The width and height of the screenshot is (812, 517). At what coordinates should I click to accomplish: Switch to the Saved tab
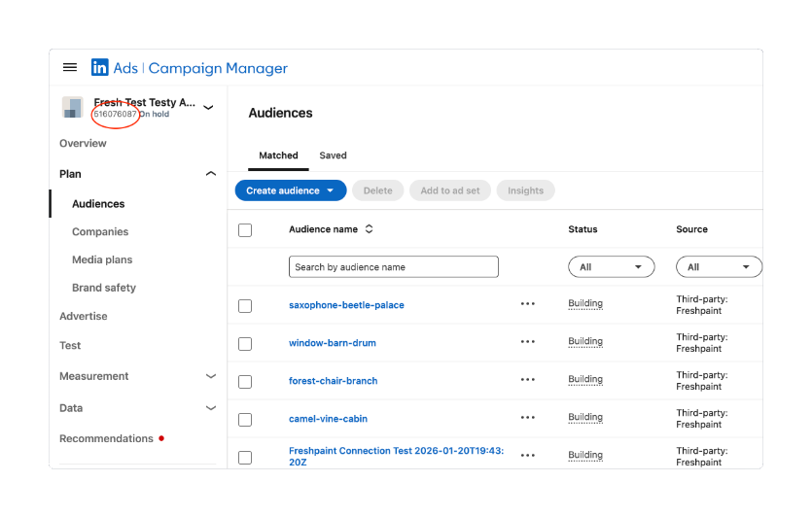coord(333,155)
